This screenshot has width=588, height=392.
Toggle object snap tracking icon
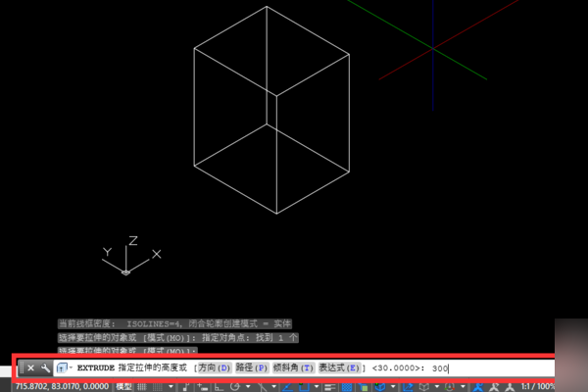click(x=287, y=387)
